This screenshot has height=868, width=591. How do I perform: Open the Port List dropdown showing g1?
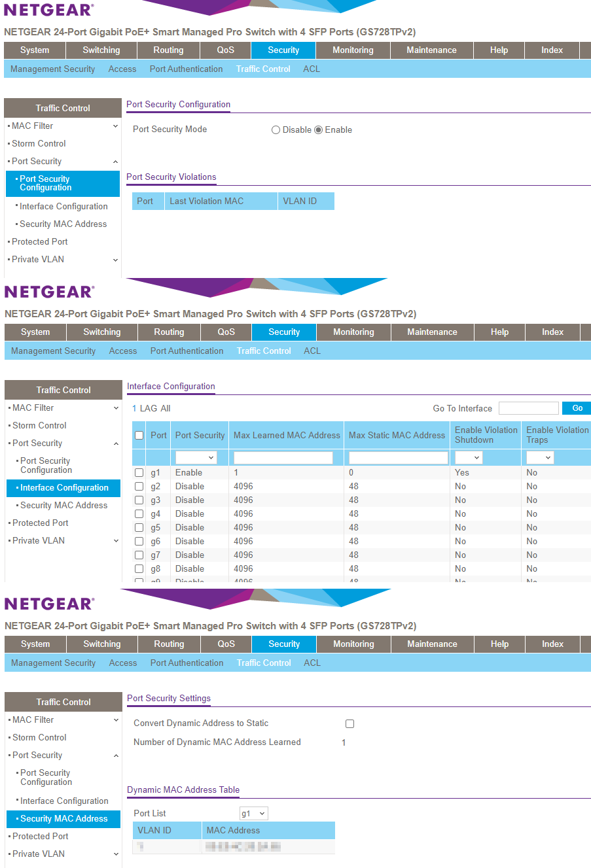click(253, 813)
